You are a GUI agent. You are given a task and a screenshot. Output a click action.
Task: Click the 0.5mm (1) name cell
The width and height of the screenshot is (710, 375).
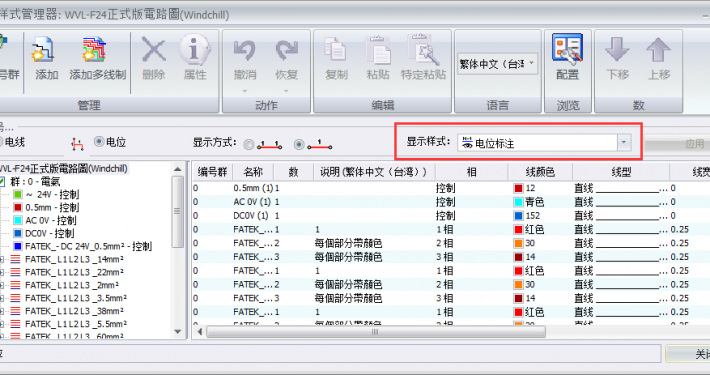253,188
